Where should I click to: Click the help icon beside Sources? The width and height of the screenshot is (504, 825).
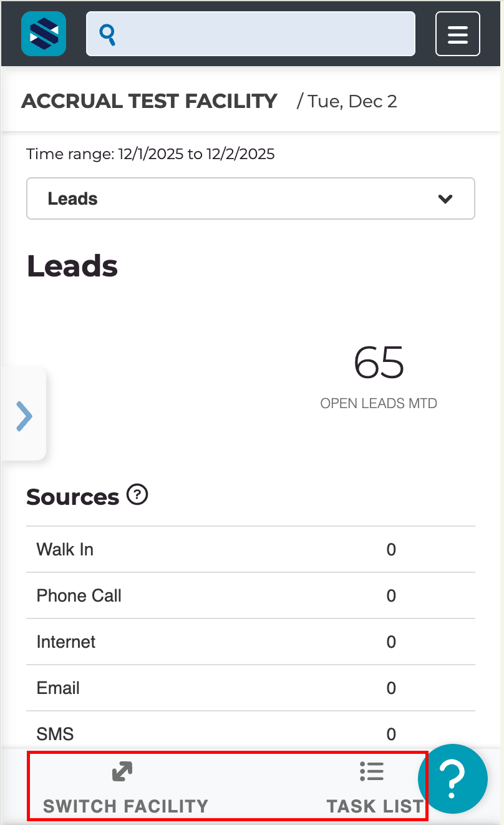tap(137, 495)
